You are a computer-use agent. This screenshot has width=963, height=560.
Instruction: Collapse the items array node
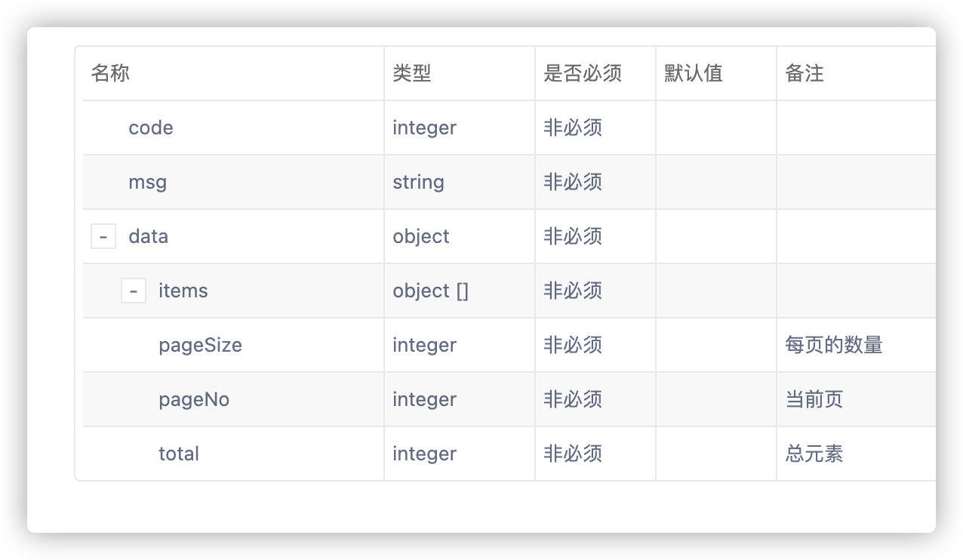point(134,290)
